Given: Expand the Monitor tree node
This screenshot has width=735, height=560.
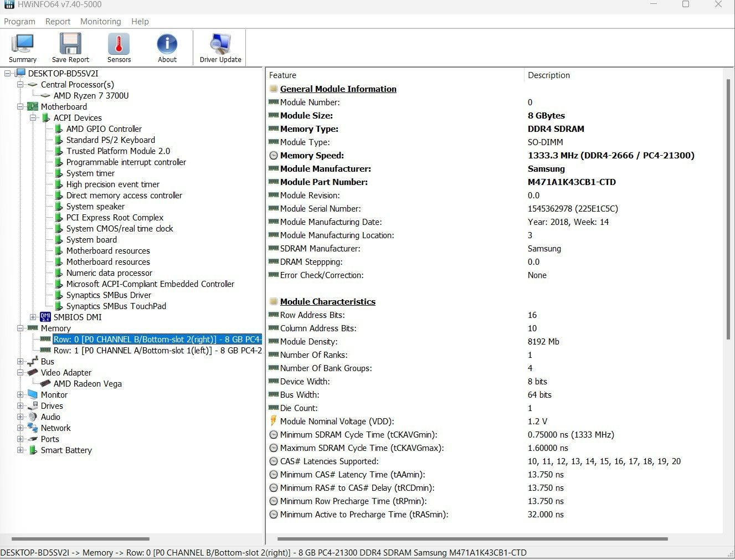Looking at the screenshot, I should pyautogui.click(x=20, y=394).
